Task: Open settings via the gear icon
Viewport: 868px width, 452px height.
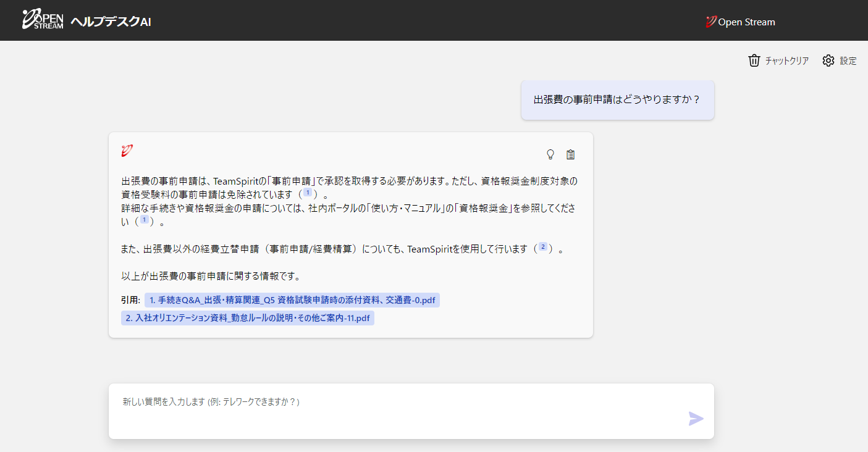Action: [828, 61]
